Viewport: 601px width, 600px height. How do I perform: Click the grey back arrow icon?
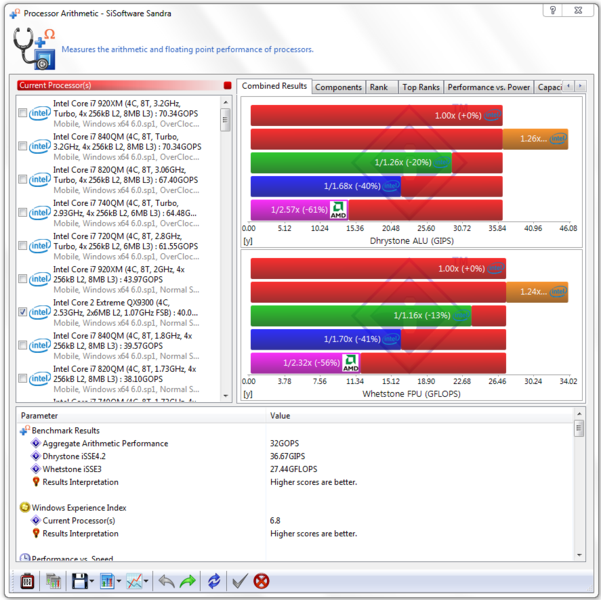pos(166,581)
